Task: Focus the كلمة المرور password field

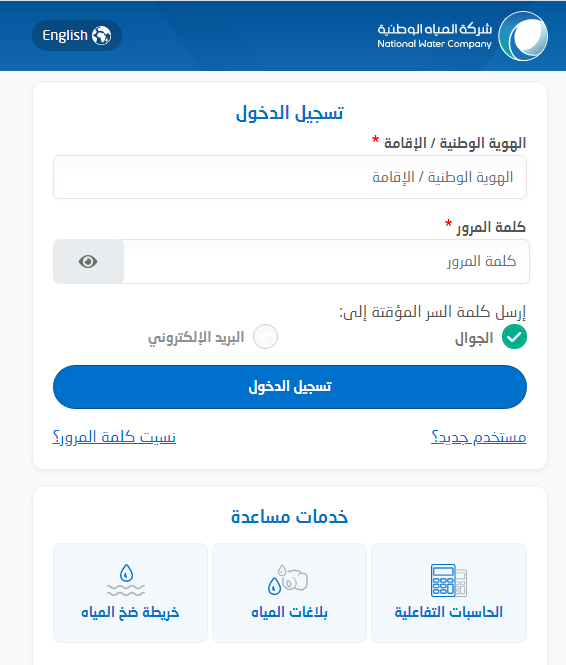Action: [x=326, y=261]
